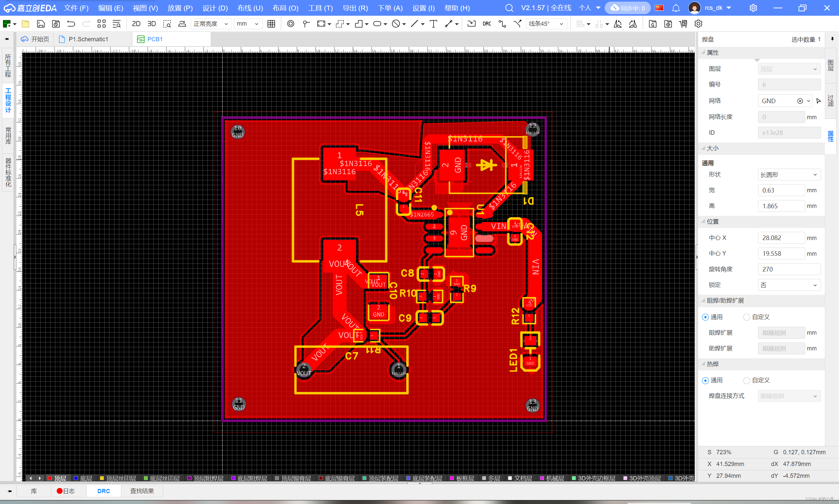
Task: Expand the 锁定 dropdown set to 否
Action: (x=789, y=285)
